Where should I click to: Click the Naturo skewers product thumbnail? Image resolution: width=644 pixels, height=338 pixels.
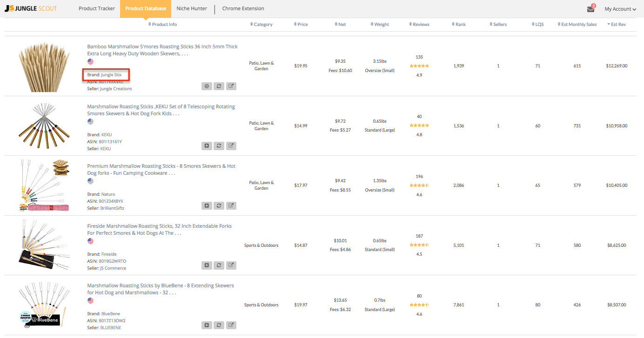[x=44, y=186]
